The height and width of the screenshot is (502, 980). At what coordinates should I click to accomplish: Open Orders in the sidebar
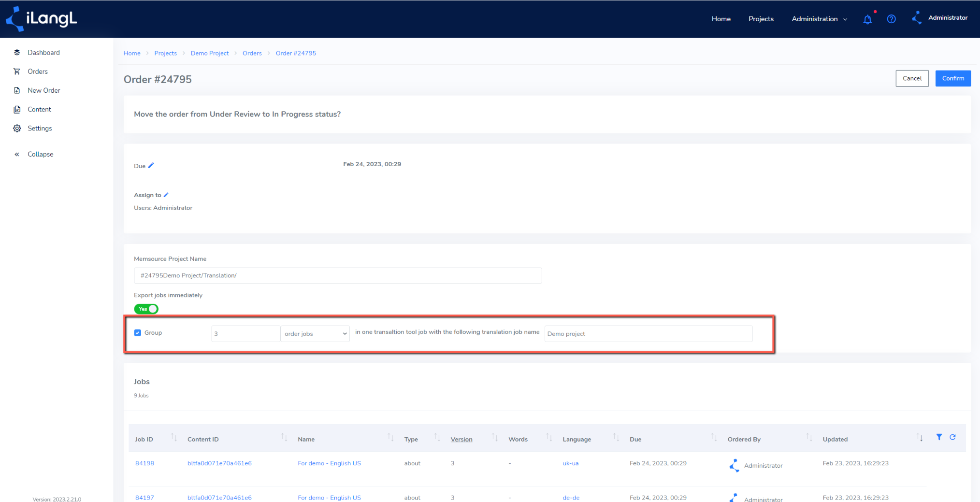coord(38,71)
